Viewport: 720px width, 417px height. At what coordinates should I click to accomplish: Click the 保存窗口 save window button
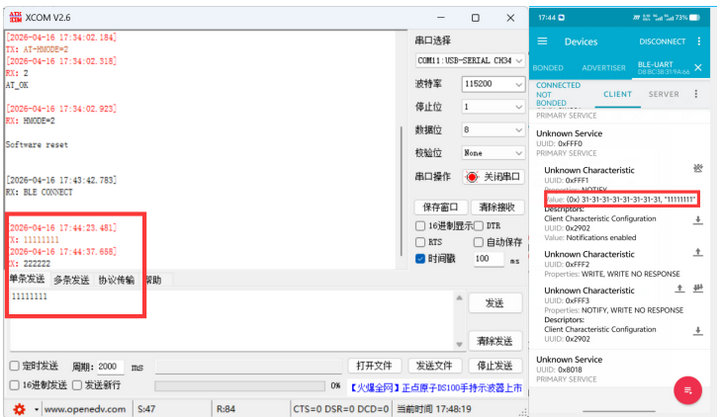click(x=440, y=207)
